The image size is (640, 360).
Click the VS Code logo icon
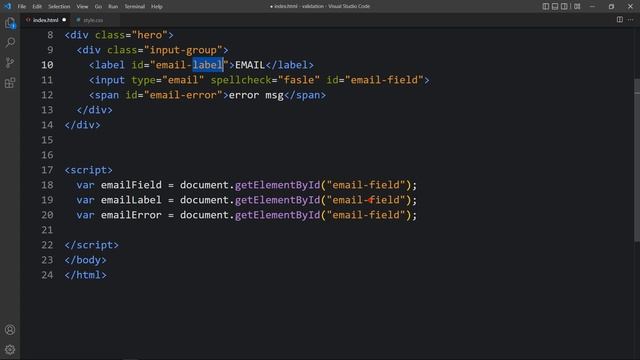8,6
